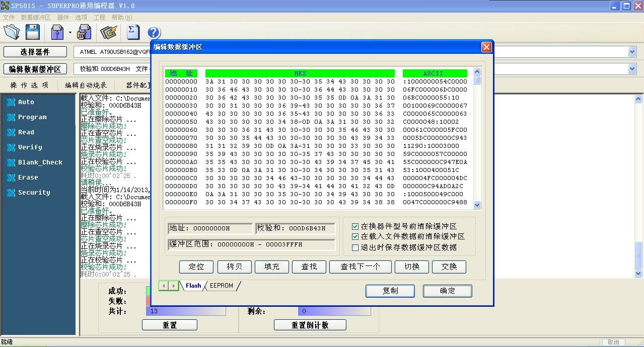
Task: Toggle 在换器件型号前清除缓冲区 checkbox
Action: tap(355, 226)
